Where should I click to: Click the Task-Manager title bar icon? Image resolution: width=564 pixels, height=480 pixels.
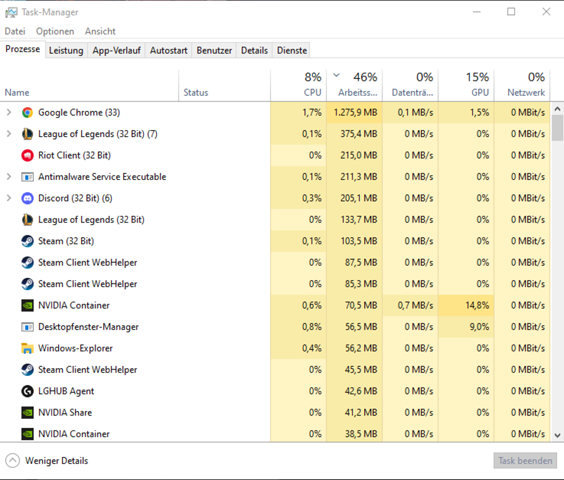[x=11, y=13]
